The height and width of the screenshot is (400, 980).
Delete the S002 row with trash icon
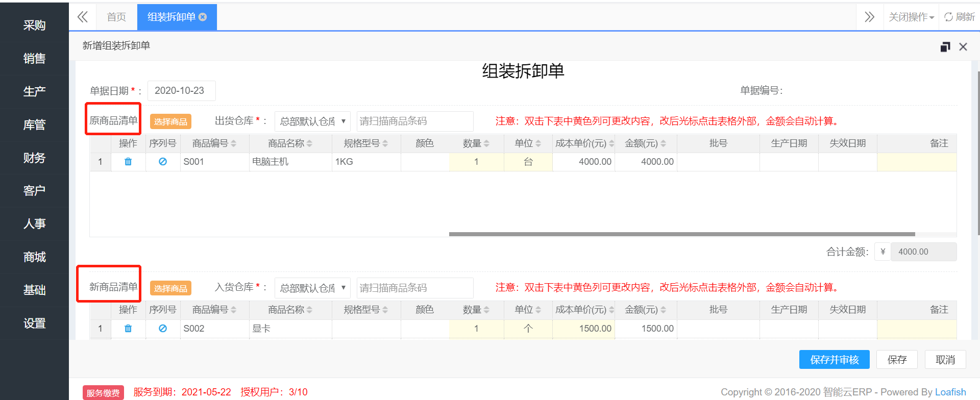[128, 329]
